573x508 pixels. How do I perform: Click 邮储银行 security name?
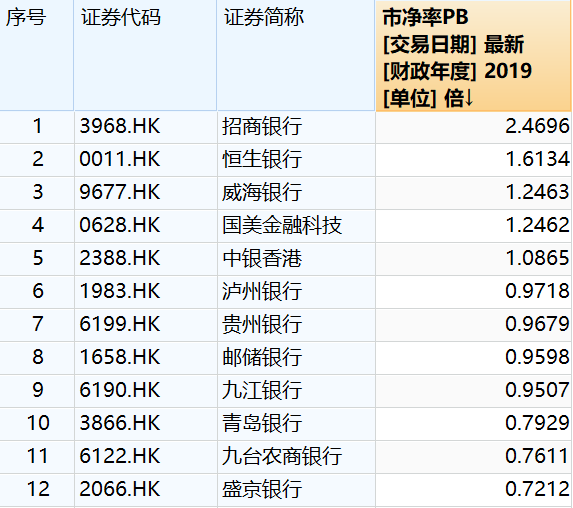(x=262, y=357)
